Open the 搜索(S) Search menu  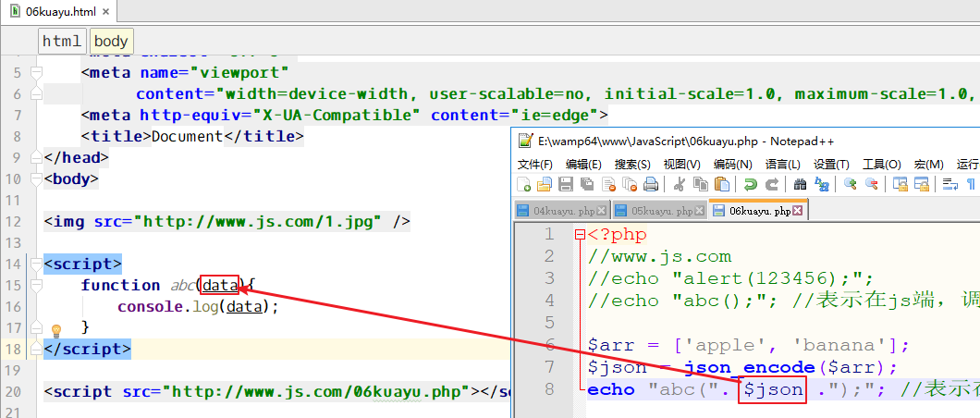pyautogui.click(x=632, y=165)
